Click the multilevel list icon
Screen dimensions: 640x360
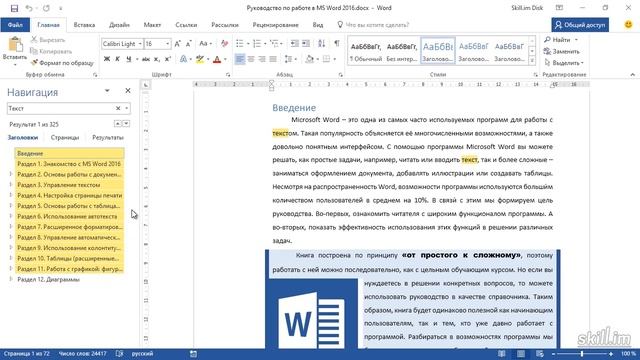click(274, 43)
